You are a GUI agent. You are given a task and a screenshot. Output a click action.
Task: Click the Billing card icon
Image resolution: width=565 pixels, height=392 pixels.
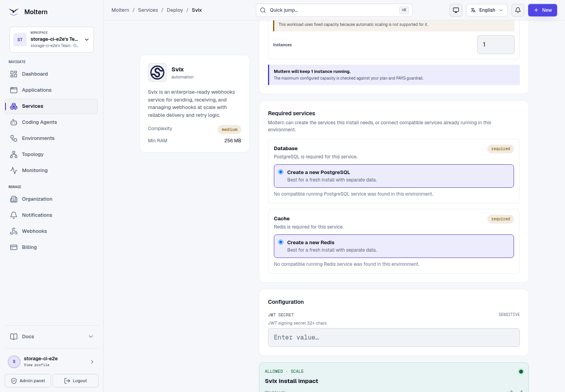14,247
